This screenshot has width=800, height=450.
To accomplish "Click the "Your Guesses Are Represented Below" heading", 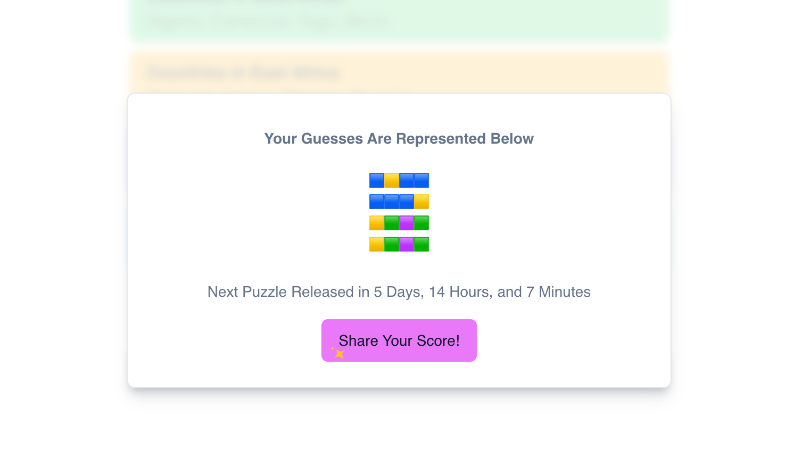I will point(399,139).
